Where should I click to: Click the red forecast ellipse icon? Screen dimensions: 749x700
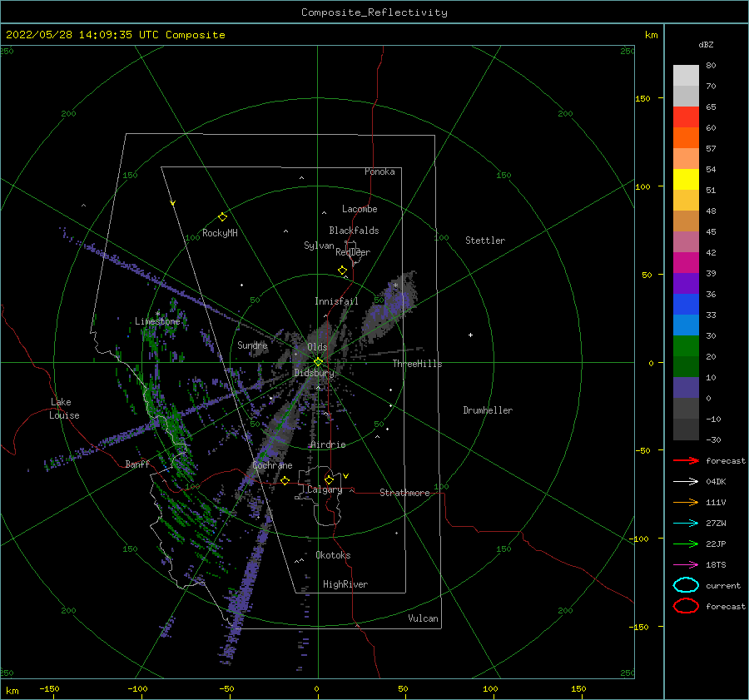(686, 606)
